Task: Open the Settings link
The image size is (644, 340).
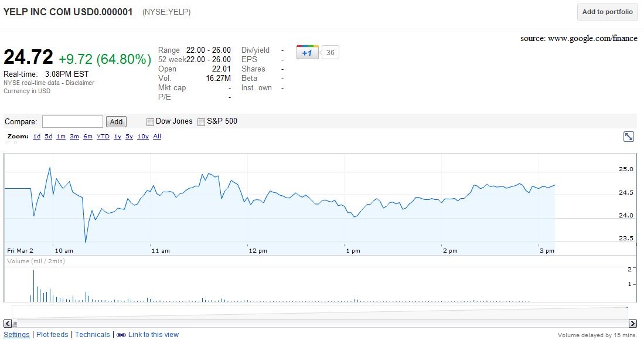Action: pos(16,335)
